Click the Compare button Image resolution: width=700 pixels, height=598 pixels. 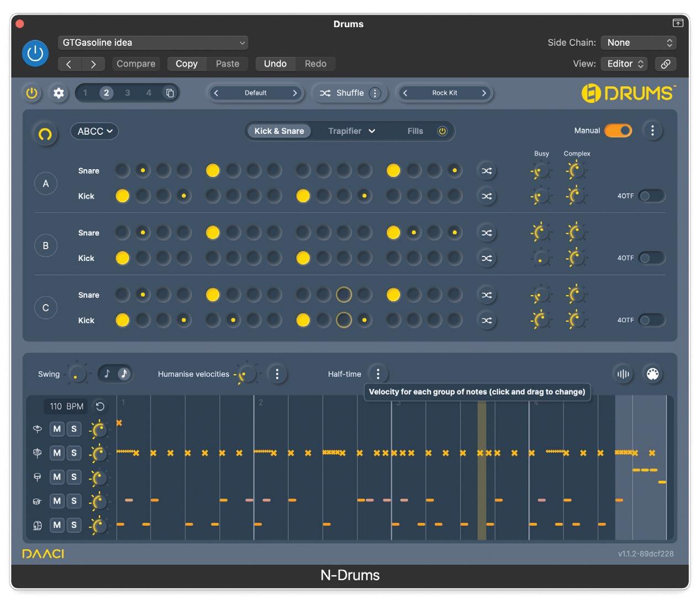click(x=136, y=64)
